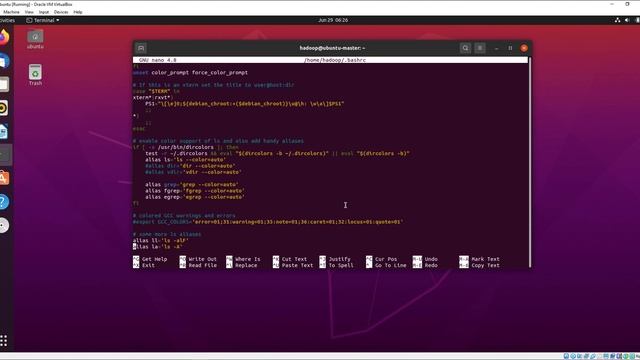The height and width of the screenshot is (360, 640).
Task: Click nano's Replace shortcut label
Action: pyautogui.click(x=246, y=265)
